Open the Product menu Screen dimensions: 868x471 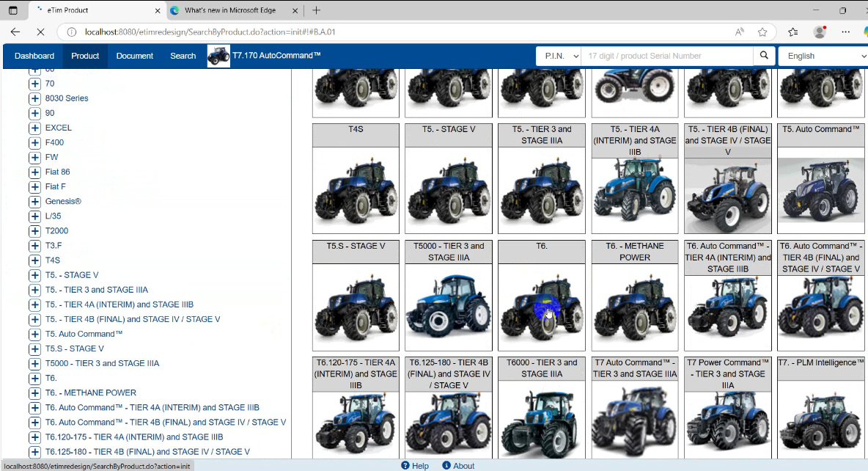point(85,56)
